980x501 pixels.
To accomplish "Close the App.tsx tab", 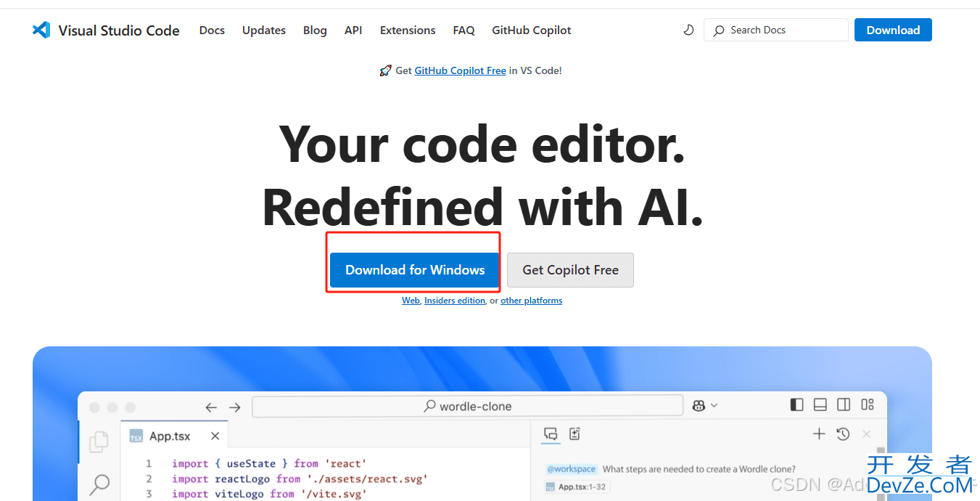I will (x=215, y=436).
